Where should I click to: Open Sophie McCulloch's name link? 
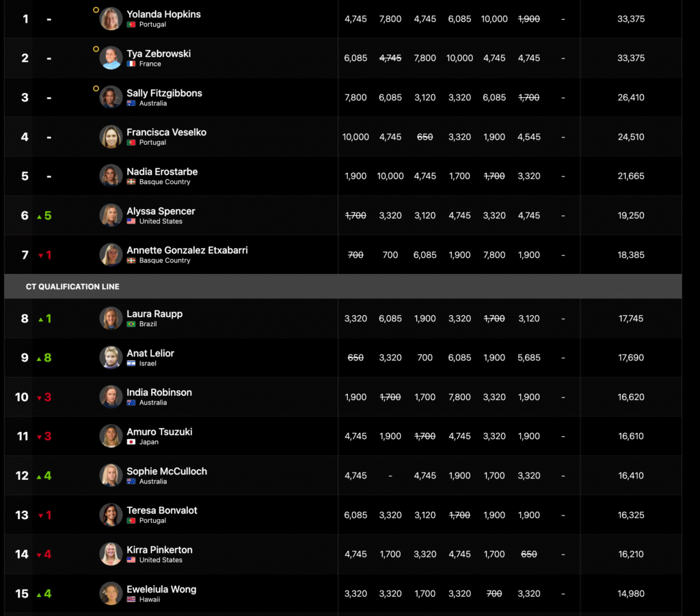tap(167, 471)
